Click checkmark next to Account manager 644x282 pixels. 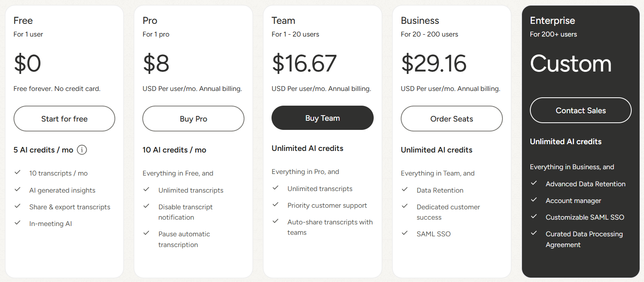[x=534, y=200]
